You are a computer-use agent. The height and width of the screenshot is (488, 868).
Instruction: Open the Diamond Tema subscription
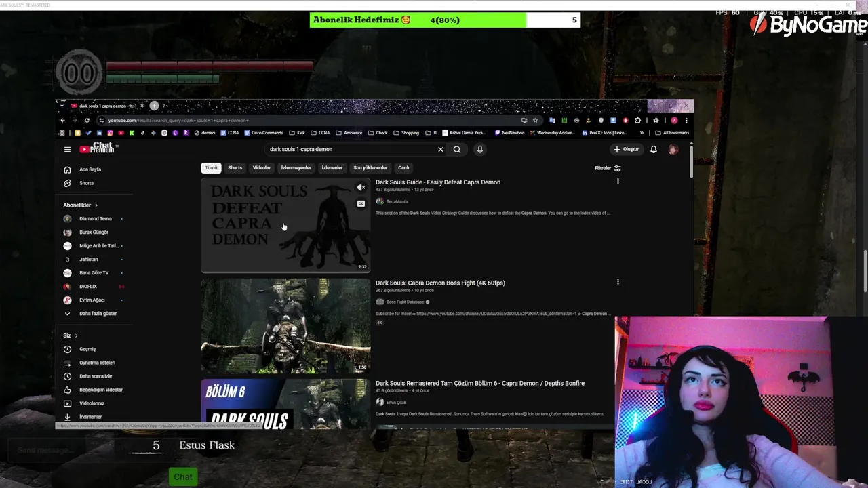94,219
